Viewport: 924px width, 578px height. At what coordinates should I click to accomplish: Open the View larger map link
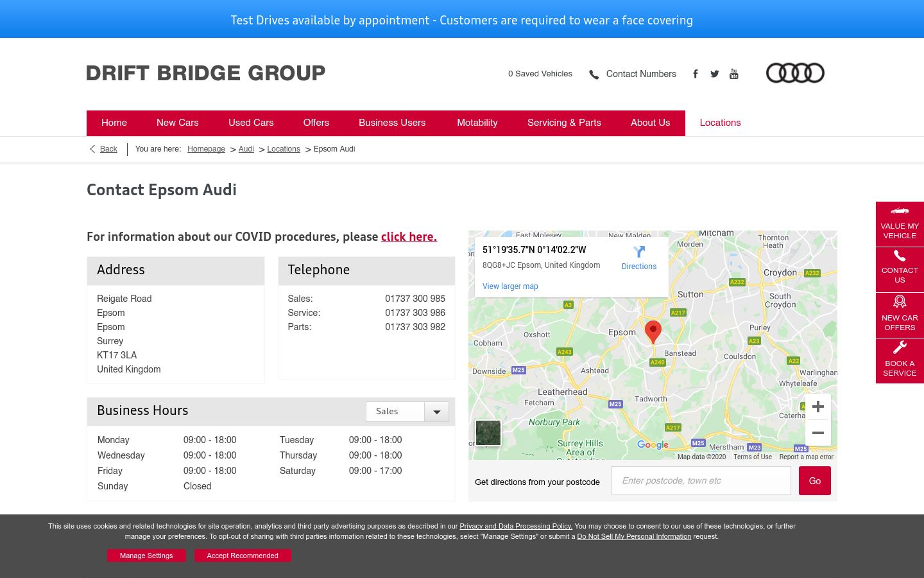tap(510, 286)
